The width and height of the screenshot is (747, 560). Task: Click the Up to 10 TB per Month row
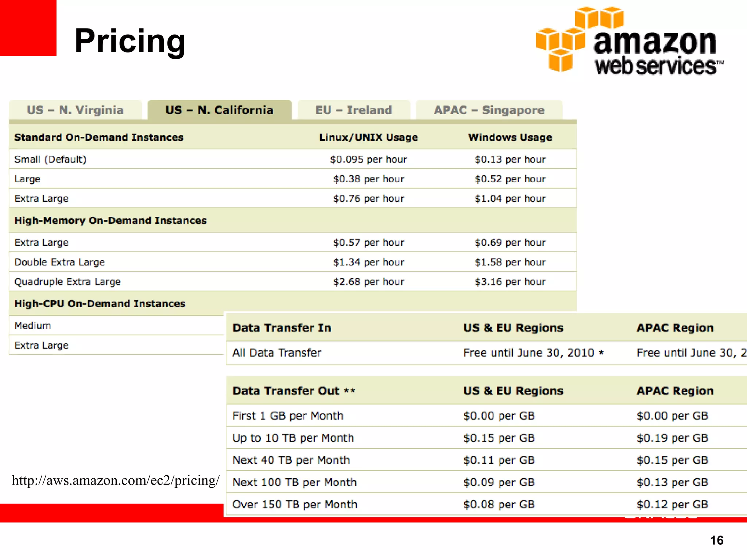487,437
